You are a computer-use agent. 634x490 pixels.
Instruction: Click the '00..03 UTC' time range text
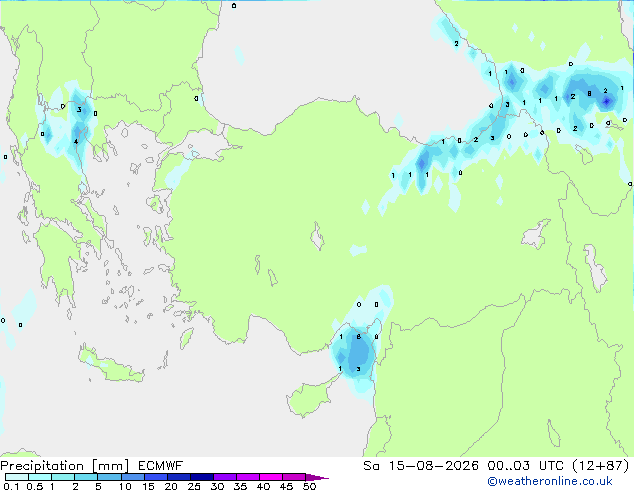coord(525,466)
